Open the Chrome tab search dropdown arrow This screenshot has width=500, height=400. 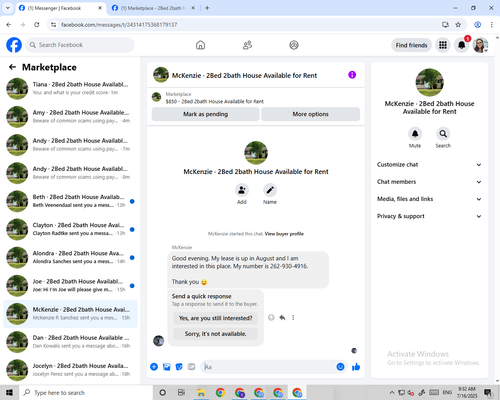8,8
